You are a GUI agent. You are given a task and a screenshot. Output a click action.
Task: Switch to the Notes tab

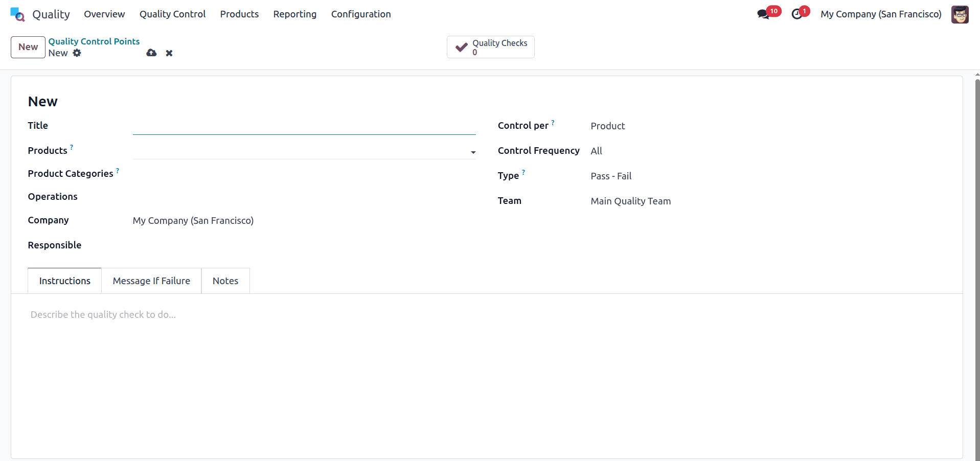point(225,281)
